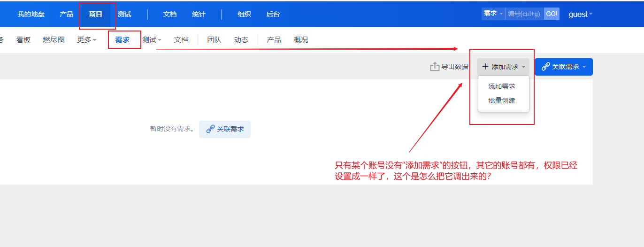Switch to 燃尽图 tab
This screenshot has height=247, width=644.
click(54, 40)
